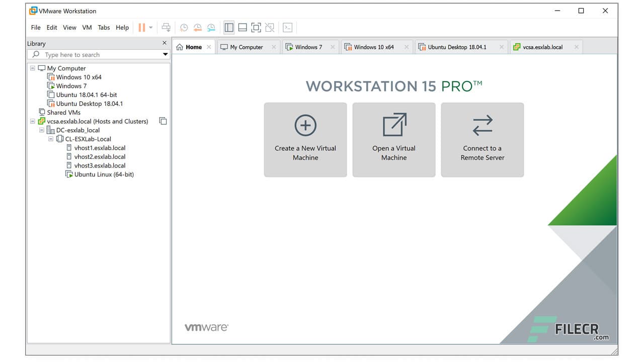This screenshot has height=362, width=644.
Task: Switch to Unity mode
Action: click(x=270, y=27)
